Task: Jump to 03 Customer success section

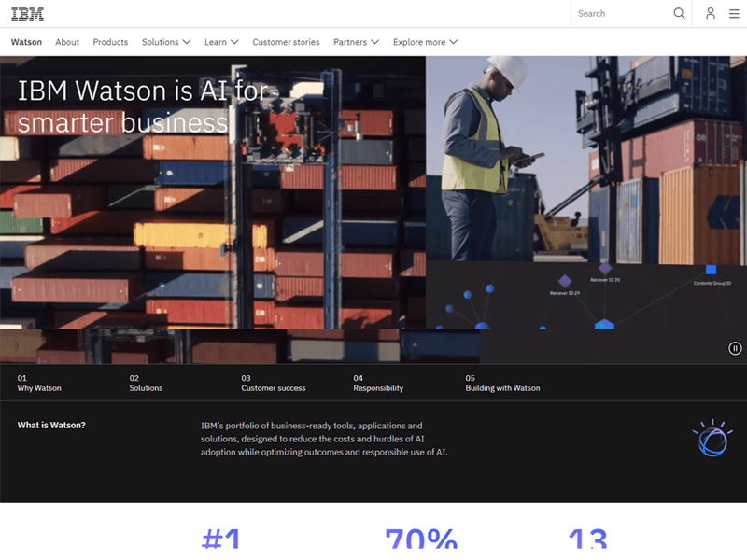Action: point(273,383)
